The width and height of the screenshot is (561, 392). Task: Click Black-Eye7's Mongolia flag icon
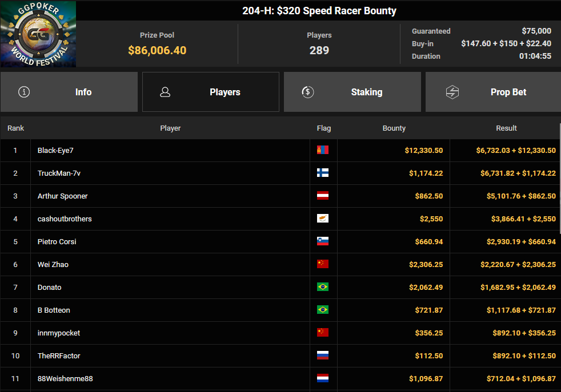[323, 150]
